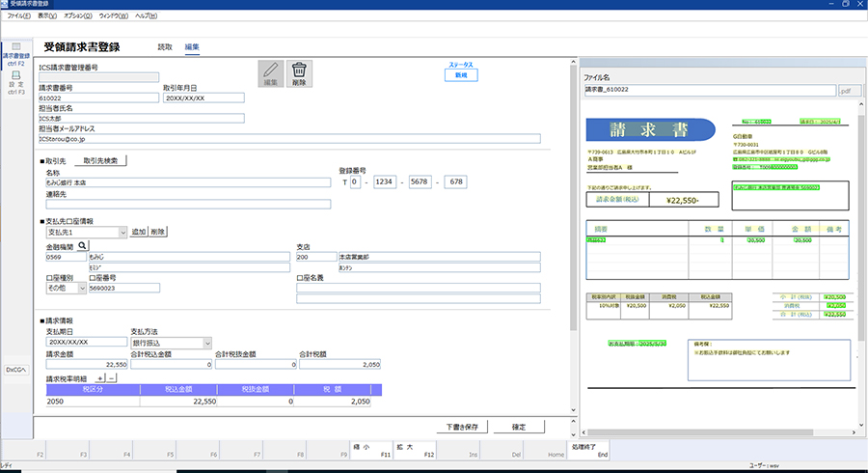The image size is (868, 473).
Task: Expand 支払方法 銀行振込 dropdown
Action: 207,344
